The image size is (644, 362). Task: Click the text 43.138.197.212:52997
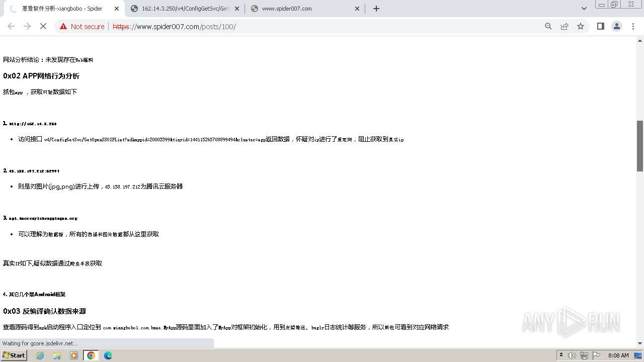point(34,171)
